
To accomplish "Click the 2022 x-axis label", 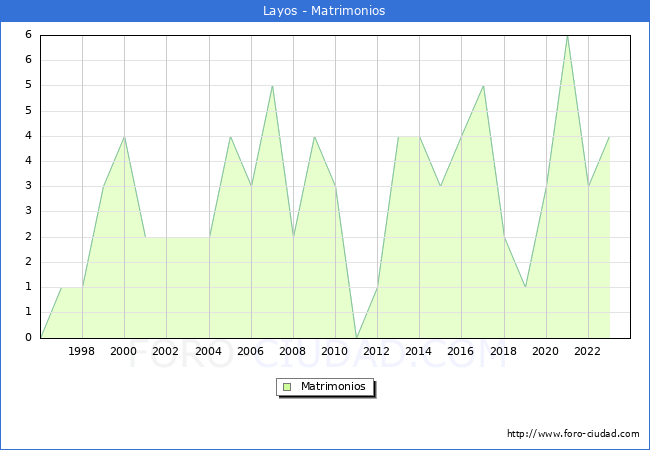I will (x=588, y=351).
